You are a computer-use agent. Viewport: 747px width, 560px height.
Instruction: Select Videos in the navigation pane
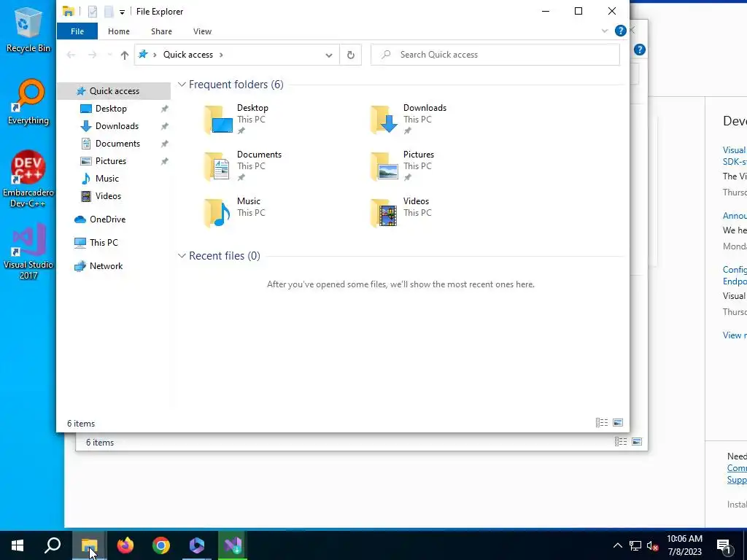tap(114, 196)
